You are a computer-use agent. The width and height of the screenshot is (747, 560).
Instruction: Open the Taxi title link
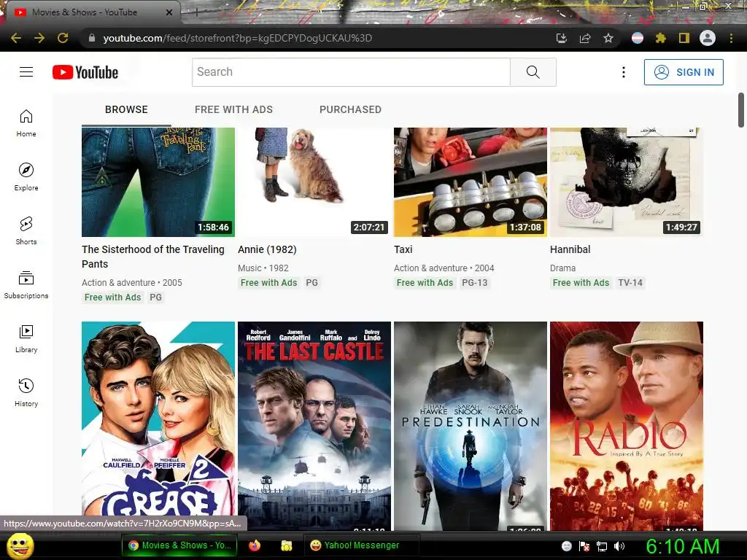point(403,249)
